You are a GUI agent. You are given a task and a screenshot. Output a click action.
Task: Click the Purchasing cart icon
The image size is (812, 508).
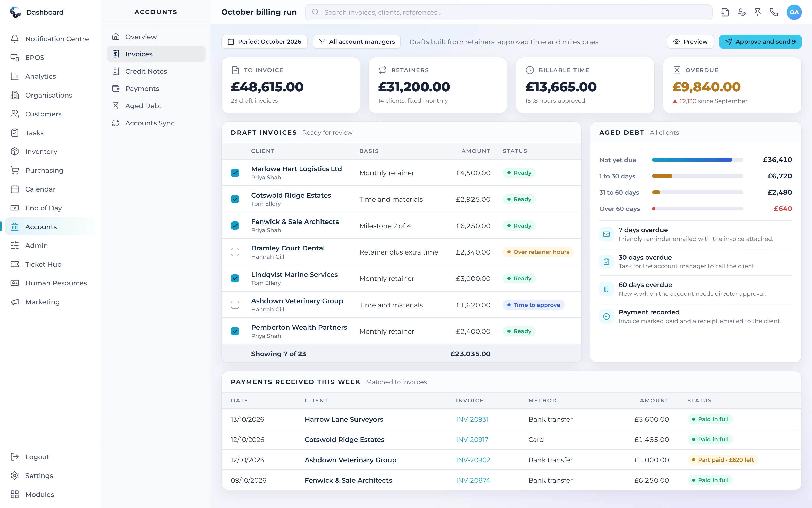(x=15, y=170)
